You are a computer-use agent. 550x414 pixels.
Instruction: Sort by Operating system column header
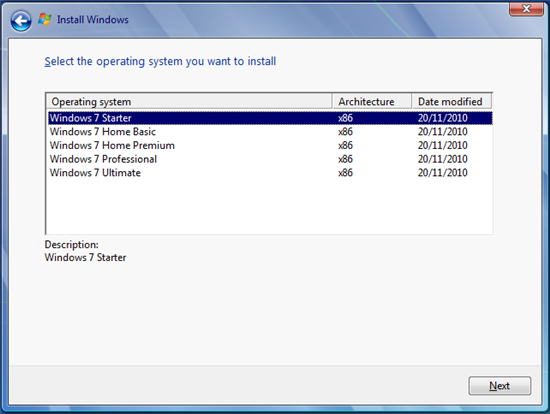(x=189, y=101)
